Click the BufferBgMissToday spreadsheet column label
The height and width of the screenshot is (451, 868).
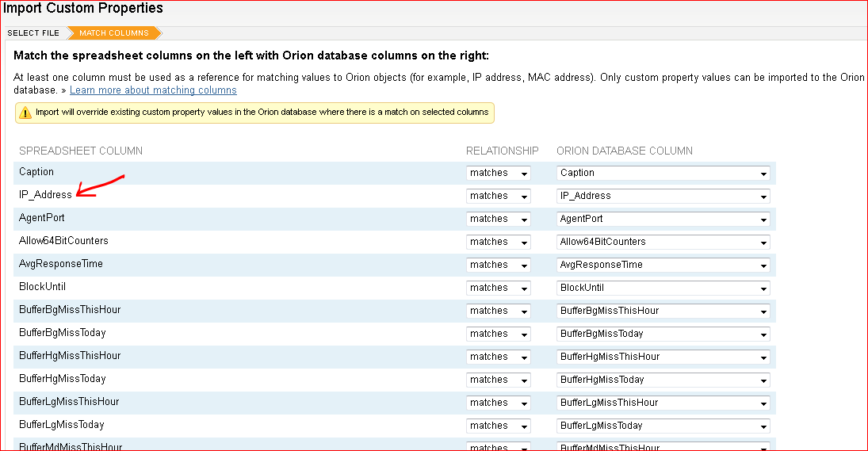pyautogui.click(x=63, y=333)
